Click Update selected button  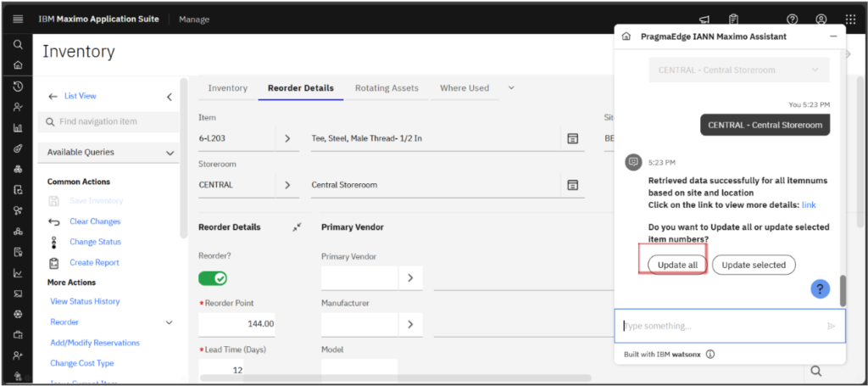pos(754,265)
